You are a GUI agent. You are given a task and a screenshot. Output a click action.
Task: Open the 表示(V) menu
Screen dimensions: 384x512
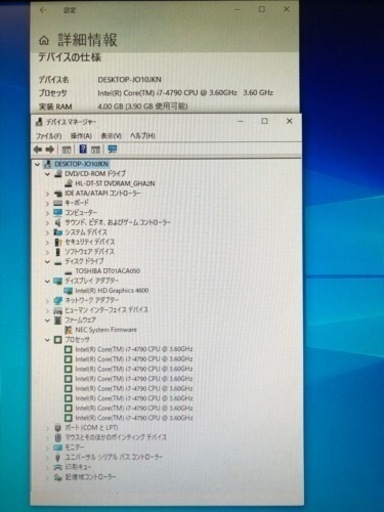coord(111,136)
